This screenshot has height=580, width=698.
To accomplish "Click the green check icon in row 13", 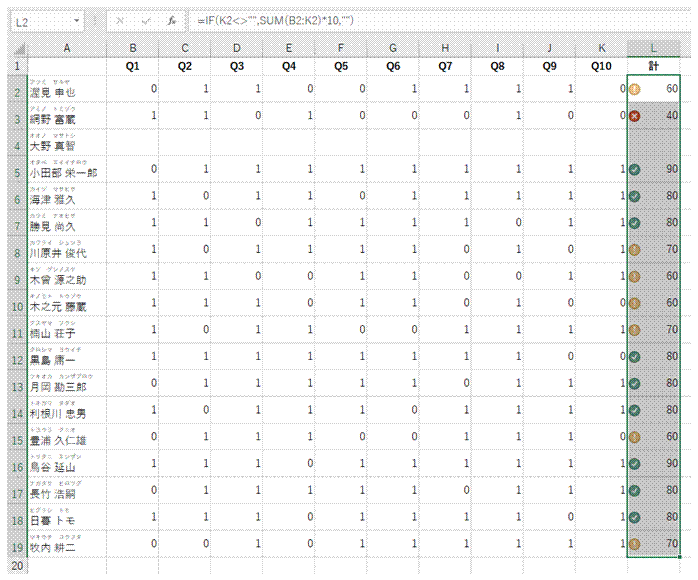I will (635, 383).
